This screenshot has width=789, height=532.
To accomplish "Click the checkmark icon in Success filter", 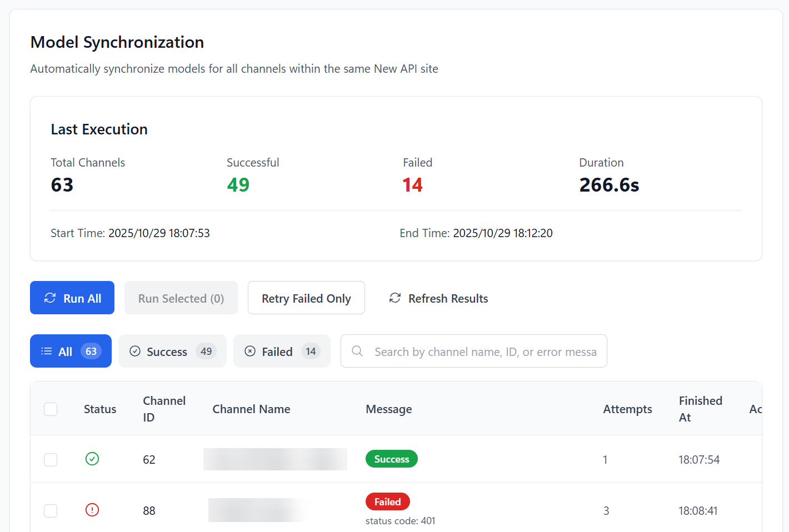I will [135, 351].
